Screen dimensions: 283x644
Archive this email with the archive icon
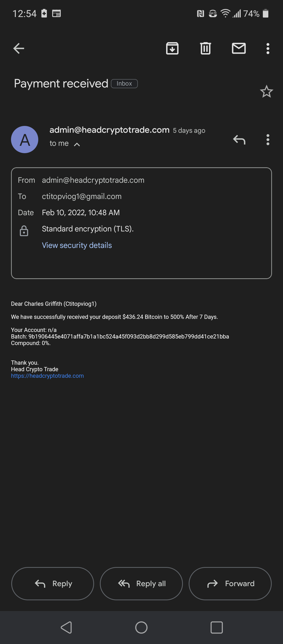(172, 48)
